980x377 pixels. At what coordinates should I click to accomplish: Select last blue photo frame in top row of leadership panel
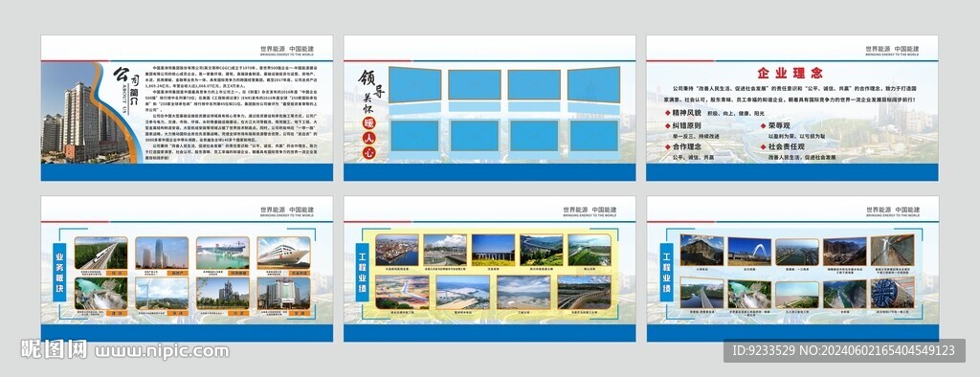click(x=593, y=84)
